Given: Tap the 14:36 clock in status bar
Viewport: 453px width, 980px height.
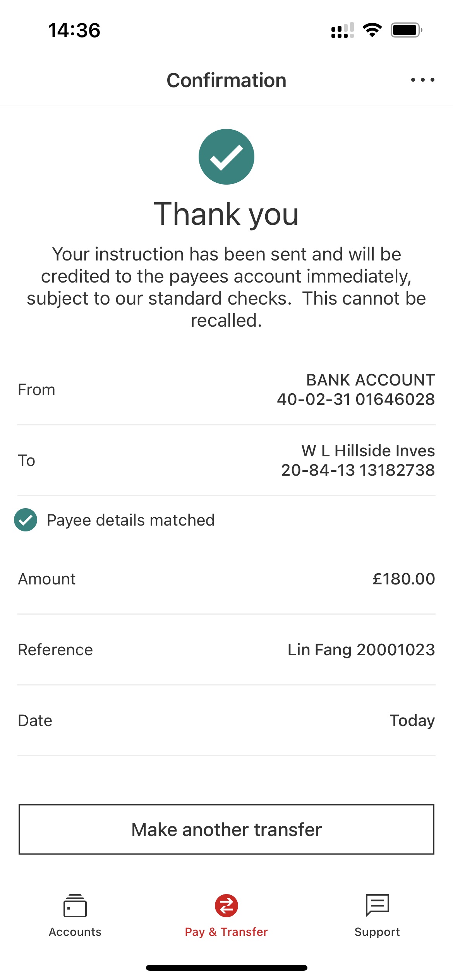Looking at the screenshot, I should coord(74,31).
